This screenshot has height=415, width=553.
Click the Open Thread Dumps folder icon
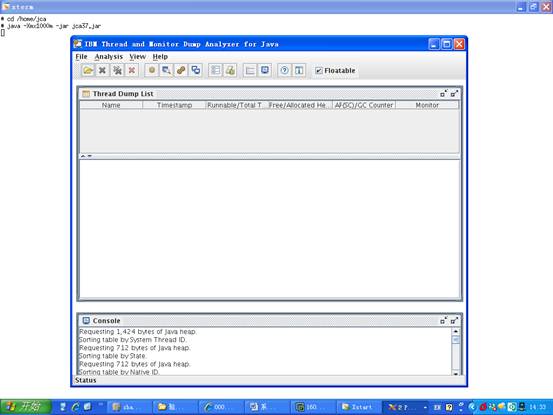point(88,71)
